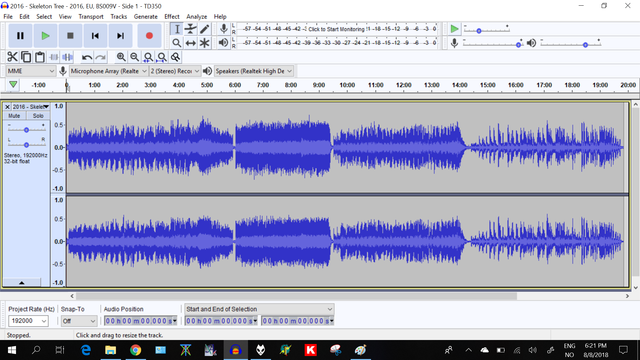
Task: Click the track pan L/R slider
Action: point(26,144)
